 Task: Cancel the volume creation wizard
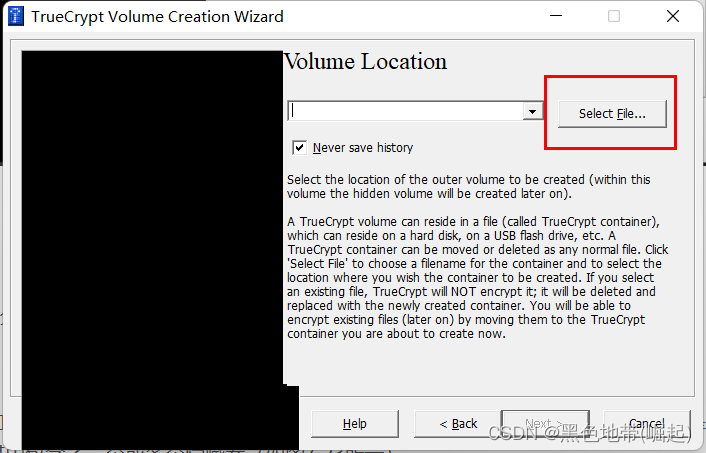click(647, 424)
